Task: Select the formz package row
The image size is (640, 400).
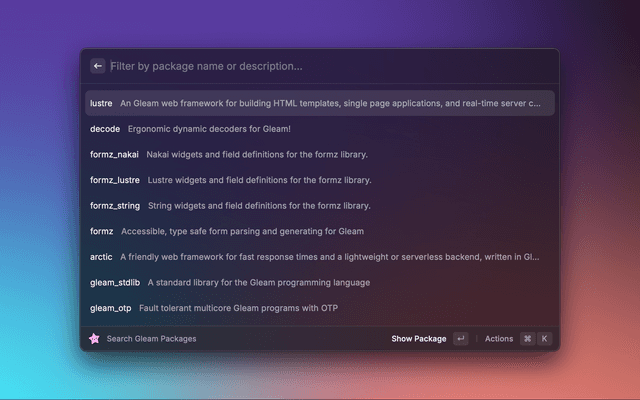Action: point(102,231)
